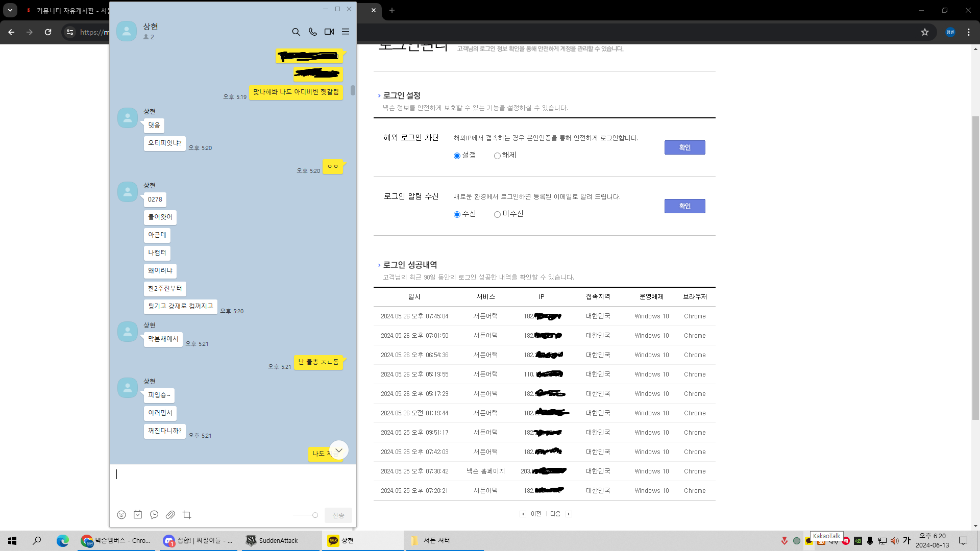Open the emoticon picker in chat

pos(121,515)
